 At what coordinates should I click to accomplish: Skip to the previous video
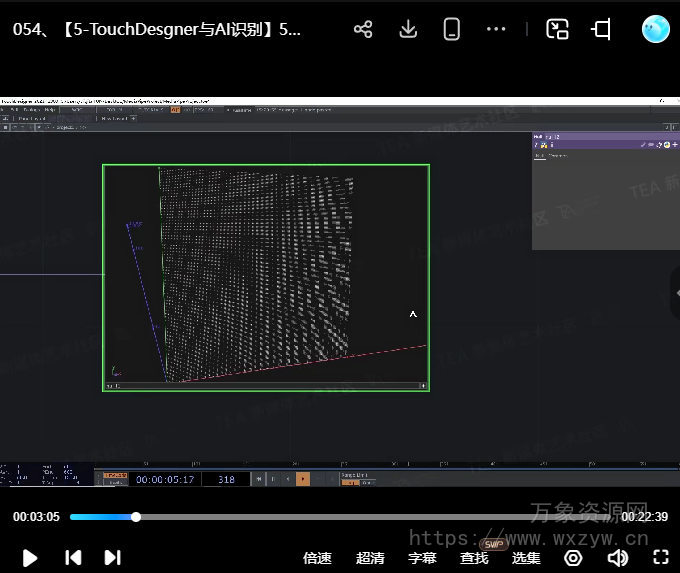click(73, 557)
